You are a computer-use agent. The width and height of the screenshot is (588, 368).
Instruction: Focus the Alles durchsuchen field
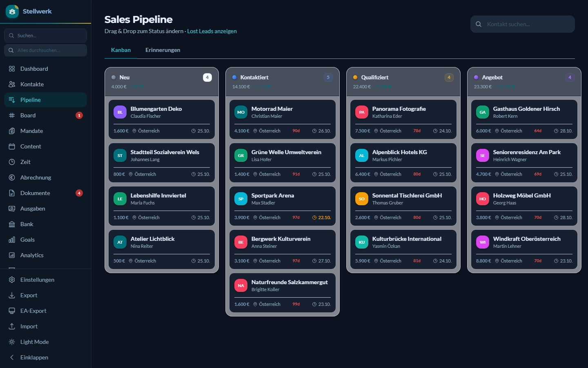point(45,50)
